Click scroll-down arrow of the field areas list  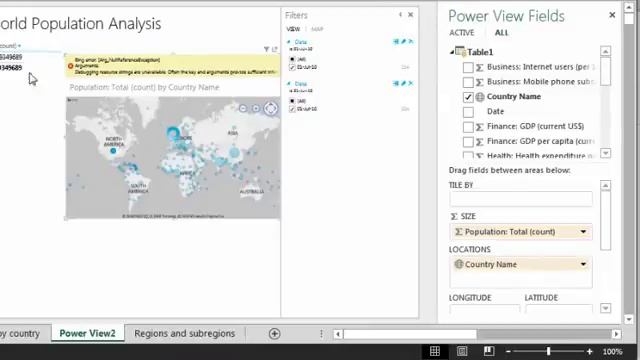coord(606,308)
